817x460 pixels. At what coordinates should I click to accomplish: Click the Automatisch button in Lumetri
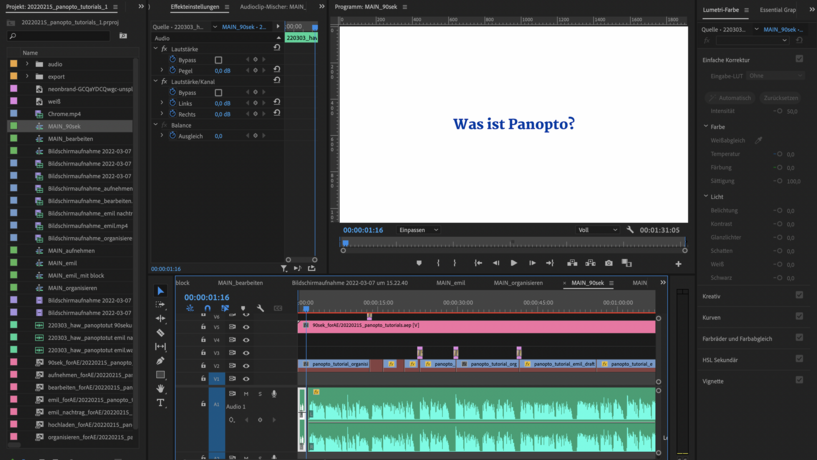[729, 98]
